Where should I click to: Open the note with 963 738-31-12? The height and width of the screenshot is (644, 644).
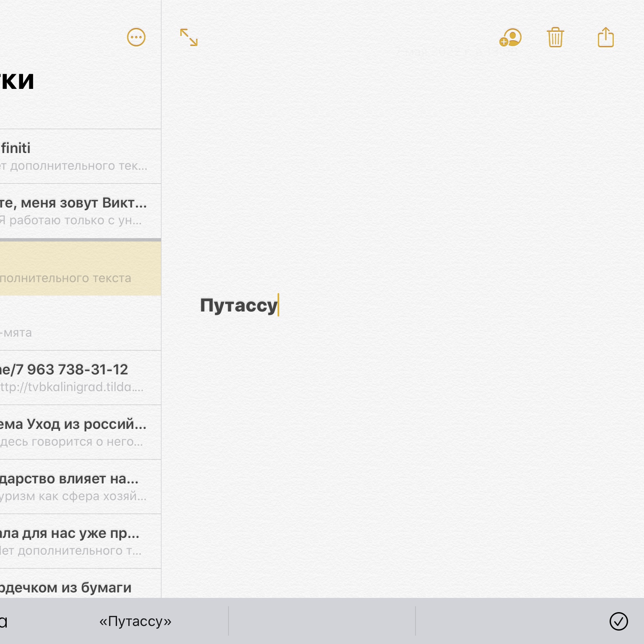(75, 377)
